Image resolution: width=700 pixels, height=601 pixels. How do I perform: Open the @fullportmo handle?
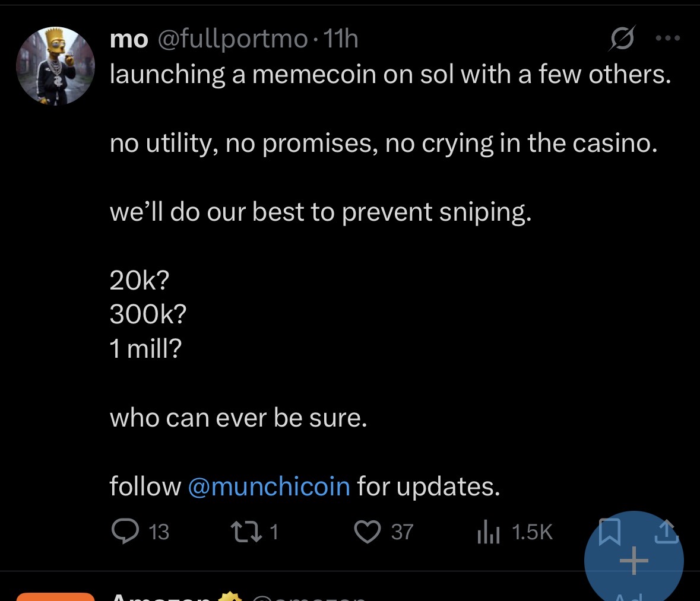coord(233,40)
